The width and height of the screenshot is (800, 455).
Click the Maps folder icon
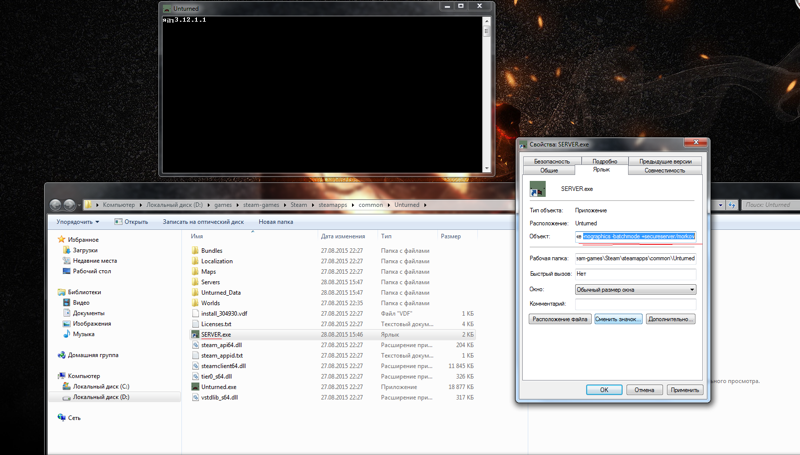point(195,271)
